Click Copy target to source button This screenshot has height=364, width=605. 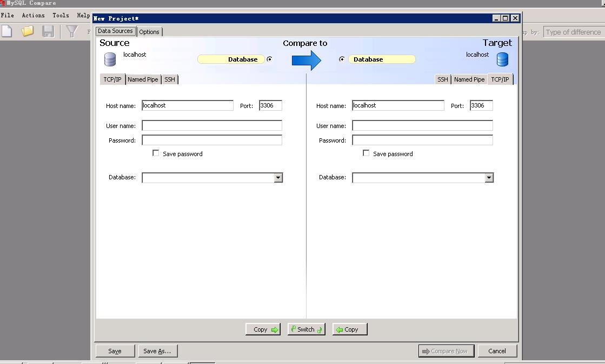pos(350,329)
